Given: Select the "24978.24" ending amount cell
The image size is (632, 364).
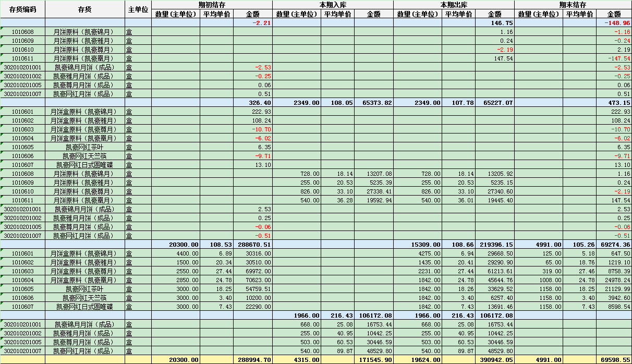Looking at the screenshot, I should [x=614, y=280].
